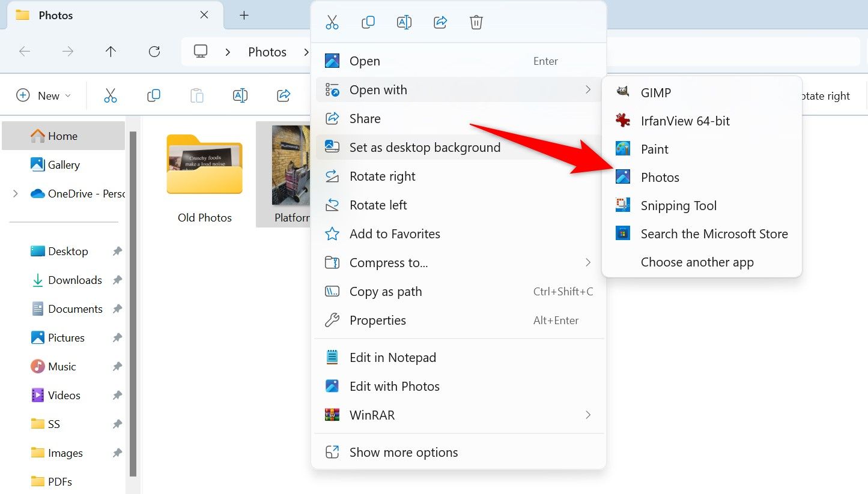Click the Rename icon in the Explorer toolbar

pos(240,95)
